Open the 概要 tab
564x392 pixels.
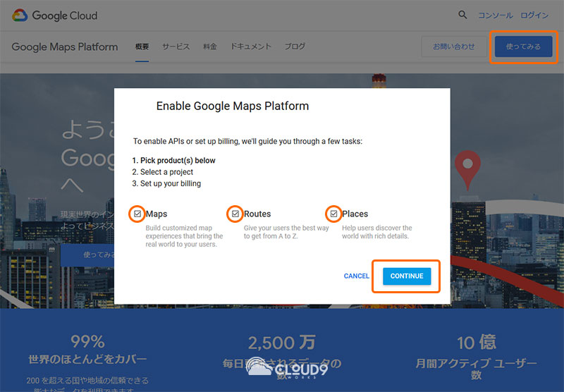click(x=142, y=47)
